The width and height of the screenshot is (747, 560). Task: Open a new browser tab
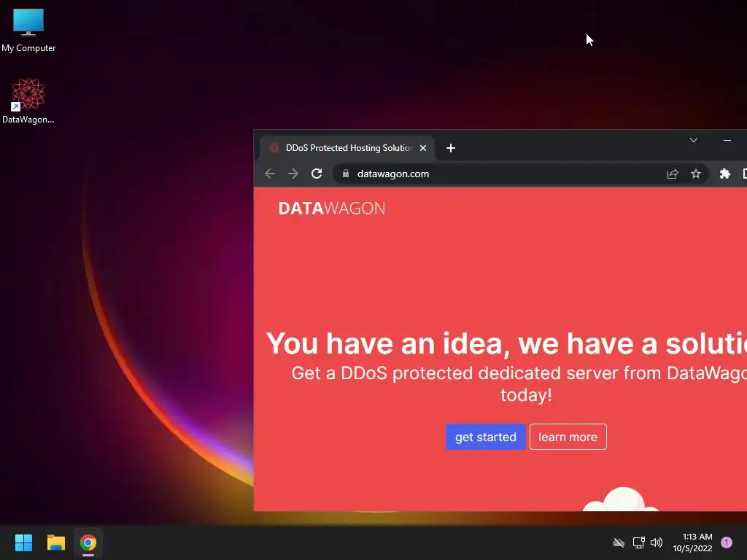pyautogui.click(x=451, y=148)
